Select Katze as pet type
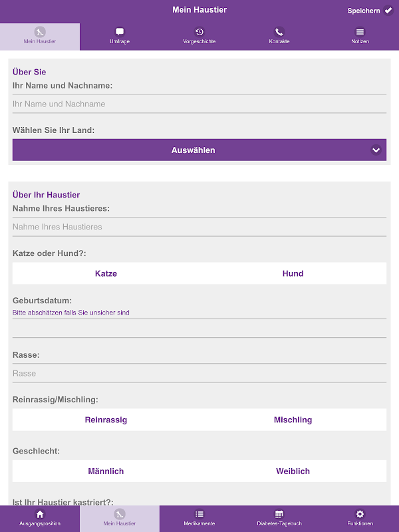399x532 pixels. [x=106, y=273]
